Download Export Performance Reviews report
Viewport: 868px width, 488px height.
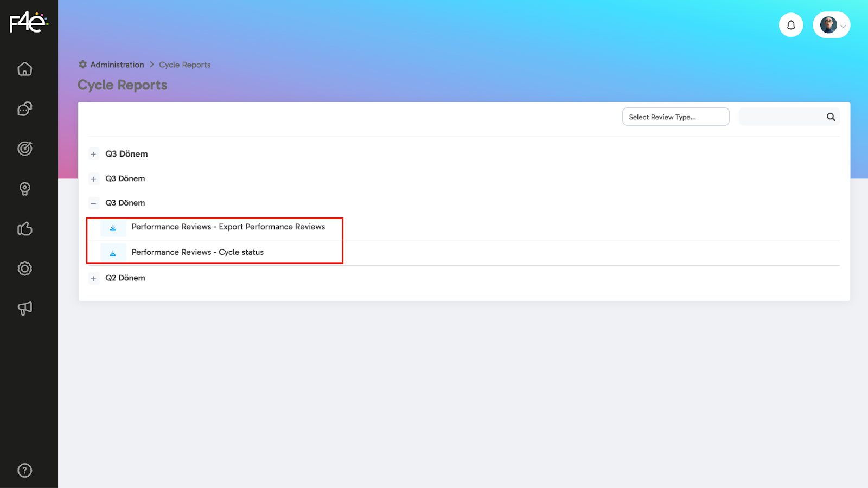(113, 228)
